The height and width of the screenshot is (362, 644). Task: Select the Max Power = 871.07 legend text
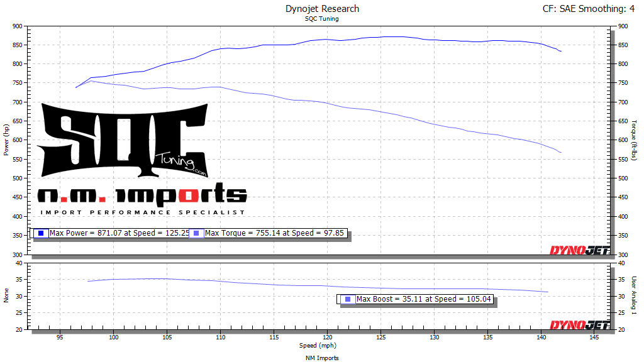[119, 233]
